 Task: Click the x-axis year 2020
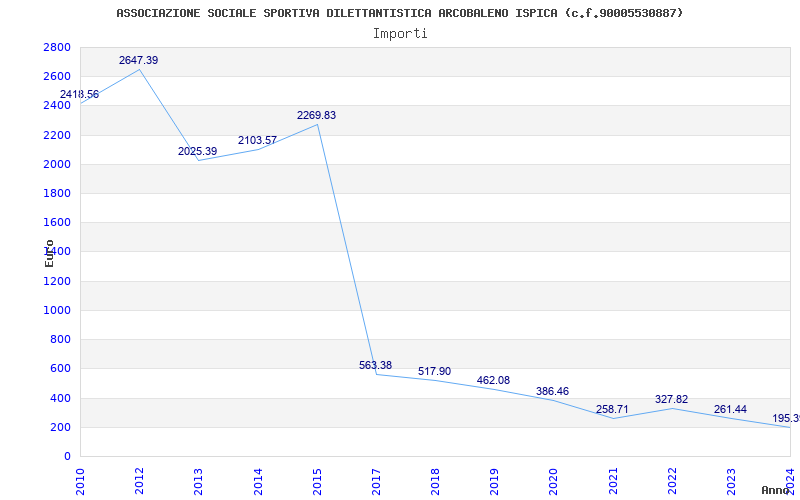pos(554,481)
